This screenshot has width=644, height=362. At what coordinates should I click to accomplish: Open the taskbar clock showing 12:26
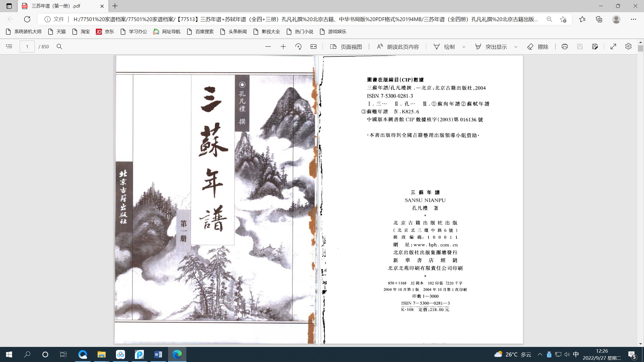point(602,354)
